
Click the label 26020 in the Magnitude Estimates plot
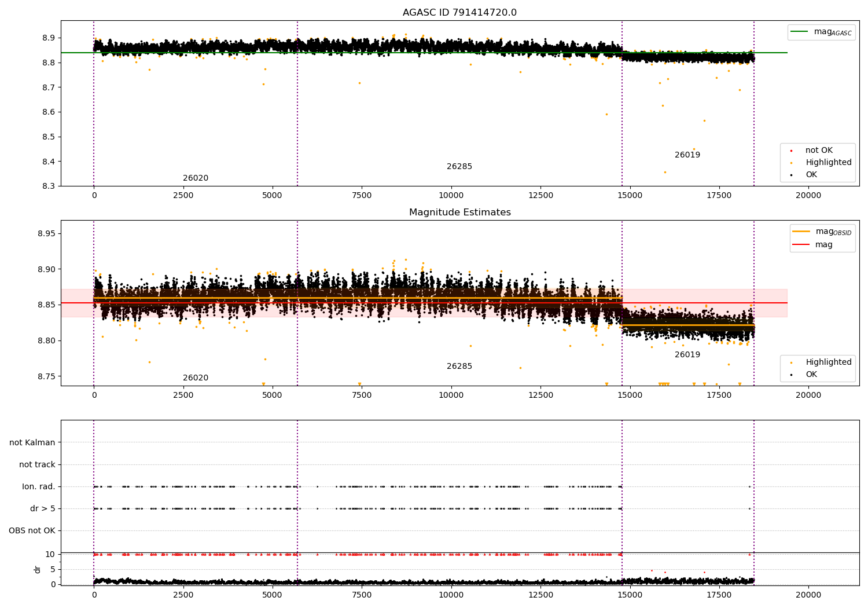coord(196,378)
